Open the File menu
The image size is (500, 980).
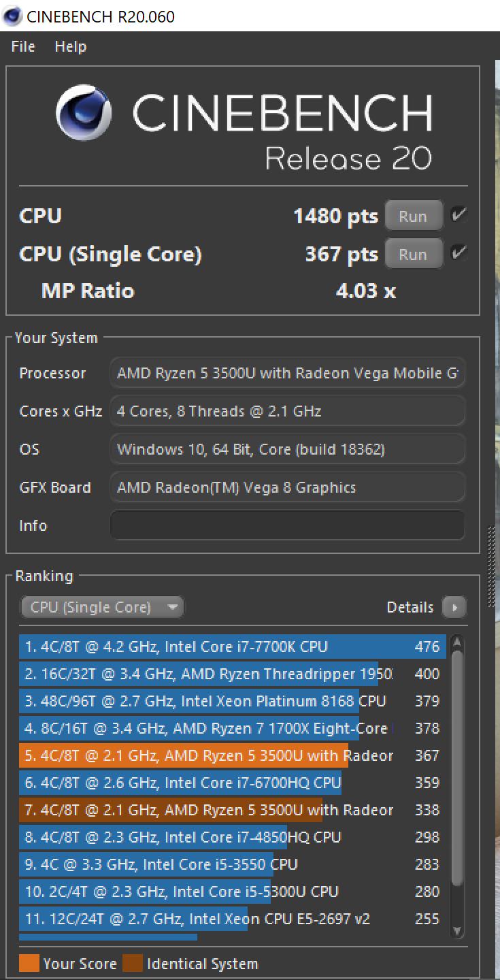point(23,46)
